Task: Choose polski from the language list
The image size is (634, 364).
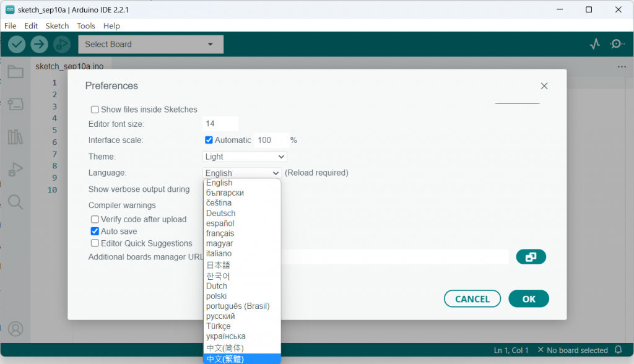Action: click(x=242, y=296)
